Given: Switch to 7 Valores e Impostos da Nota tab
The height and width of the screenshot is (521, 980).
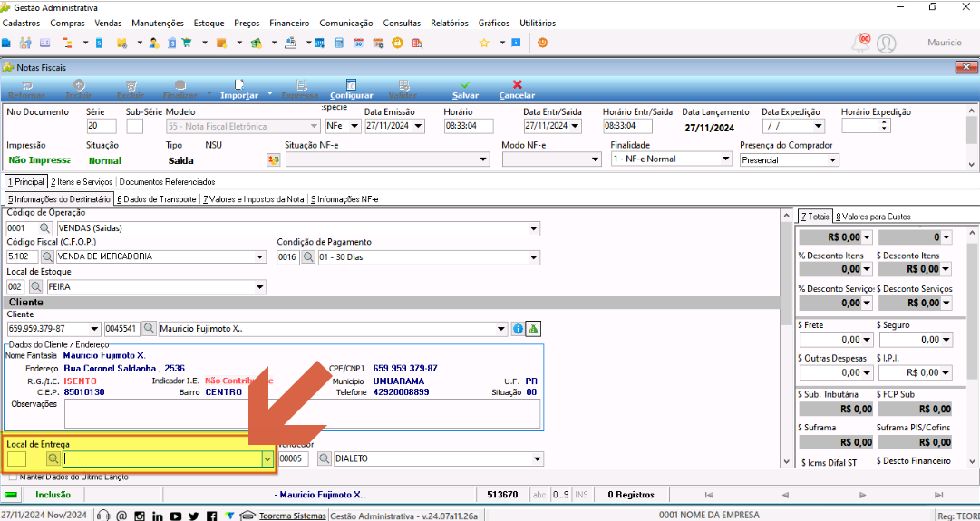Looking at the screenshot, I should 255,199.
